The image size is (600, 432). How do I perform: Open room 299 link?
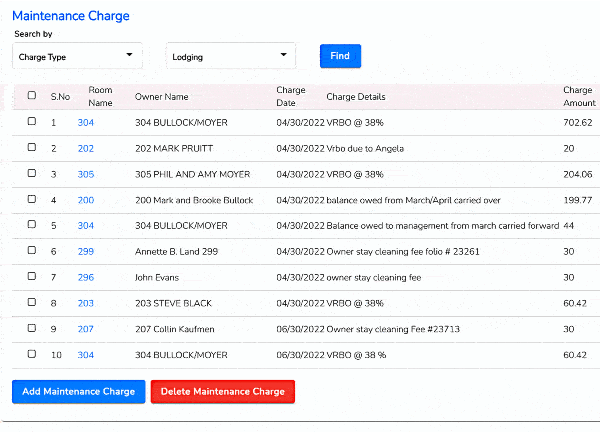click(x=86, y=251)
